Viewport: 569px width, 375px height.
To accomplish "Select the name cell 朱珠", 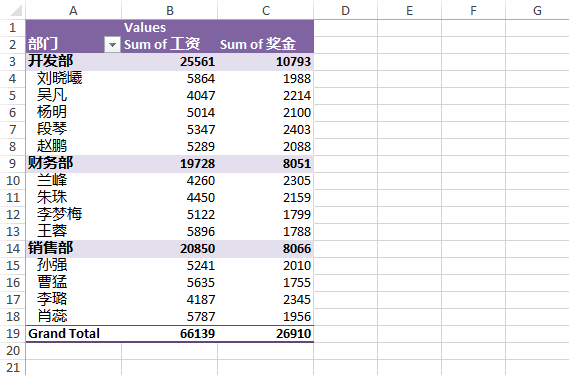I will pyautogui.click(x=52, y=197).
